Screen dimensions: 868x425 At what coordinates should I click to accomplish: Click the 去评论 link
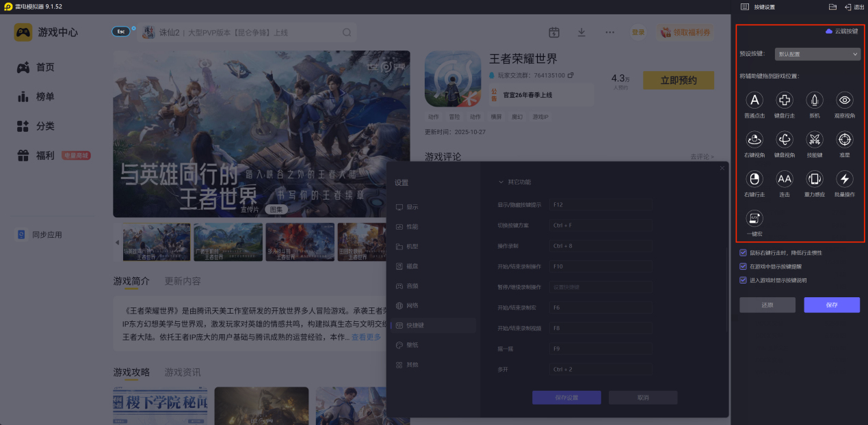click(x=702, y=156)
